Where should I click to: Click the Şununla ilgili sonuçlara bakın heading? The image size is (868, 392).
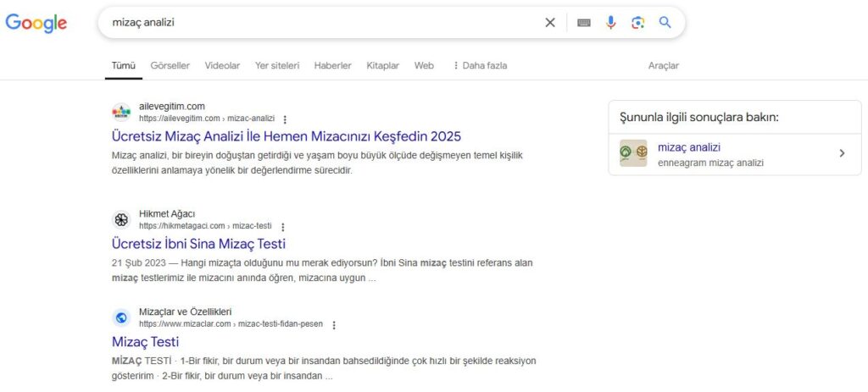click(x=699, y=117)
